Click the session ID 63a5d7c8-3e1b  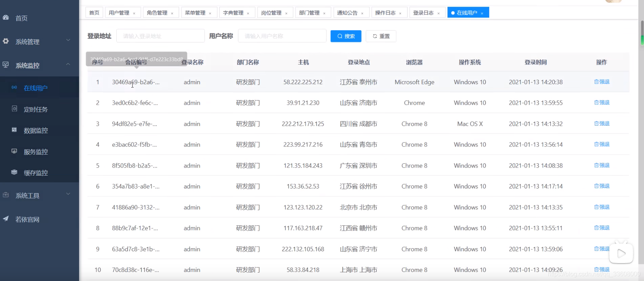click(136, 249)
